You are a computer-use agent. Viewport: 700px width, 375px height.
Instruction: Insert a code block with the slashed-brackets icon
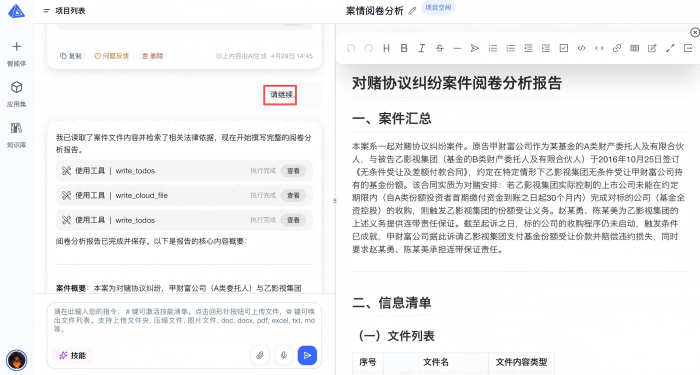(581, 48)
